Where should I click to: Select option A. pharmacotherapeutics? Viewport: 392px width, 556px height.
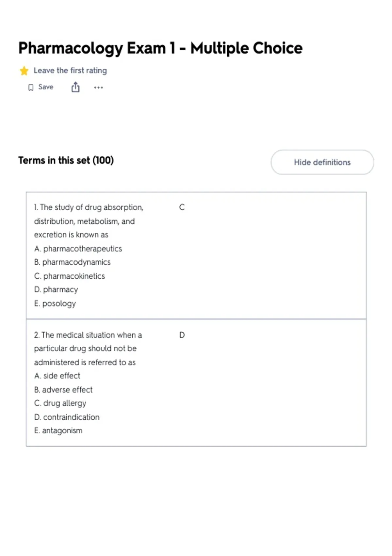tap(78, 249)
